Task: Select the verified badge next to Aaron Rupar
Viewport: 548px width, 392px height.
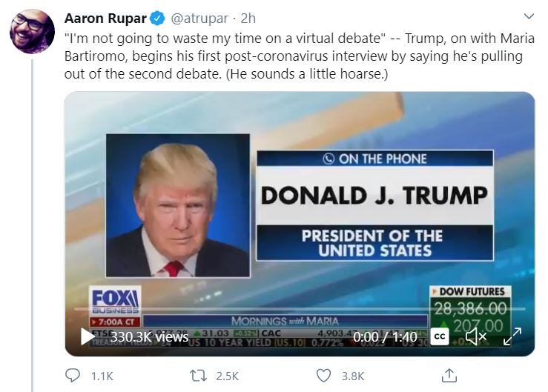Action: 157,19
